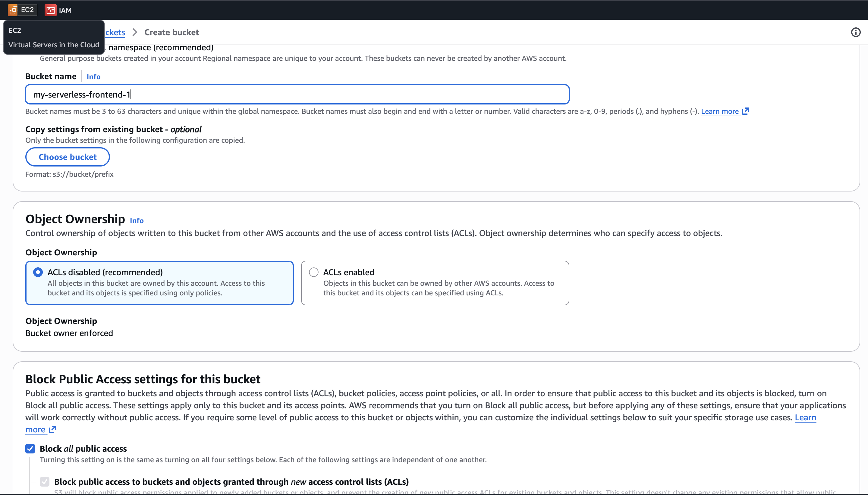Image resolution: width=868 pixels, height=495 pixels.
Task: Select the "ACLs enabled" option
Action: [313, 272]
